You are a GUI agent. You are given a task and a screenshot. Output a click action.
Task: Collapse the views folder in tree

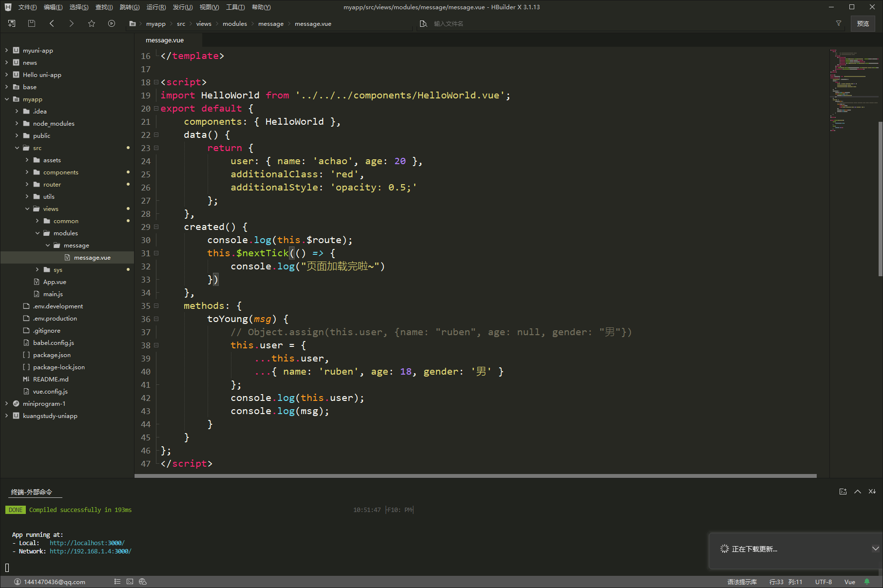pyautogui.click(x=27, y=209)
